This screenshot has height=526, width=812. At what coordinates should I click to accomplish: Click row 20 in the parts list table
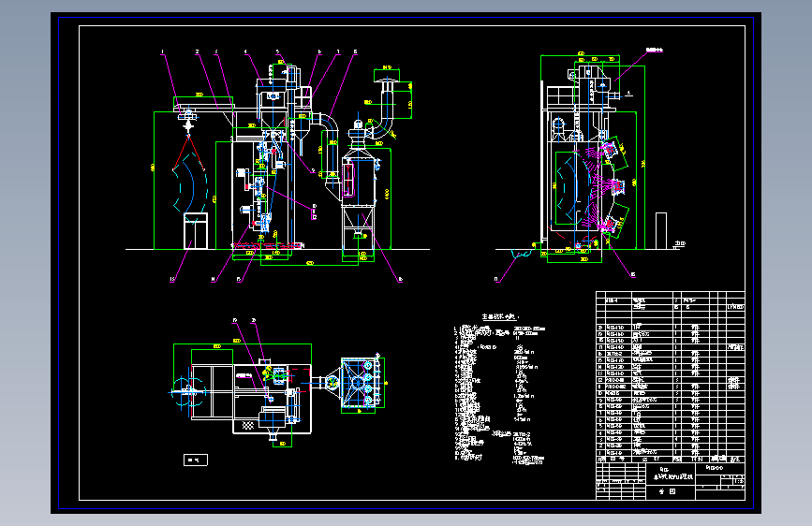(670, 328)
